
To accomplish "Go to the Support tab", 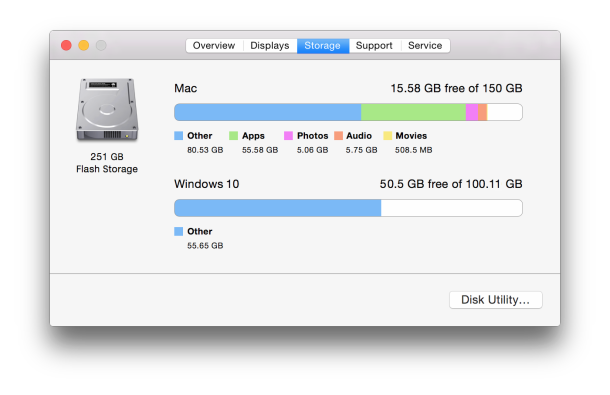I will [374, 46].
